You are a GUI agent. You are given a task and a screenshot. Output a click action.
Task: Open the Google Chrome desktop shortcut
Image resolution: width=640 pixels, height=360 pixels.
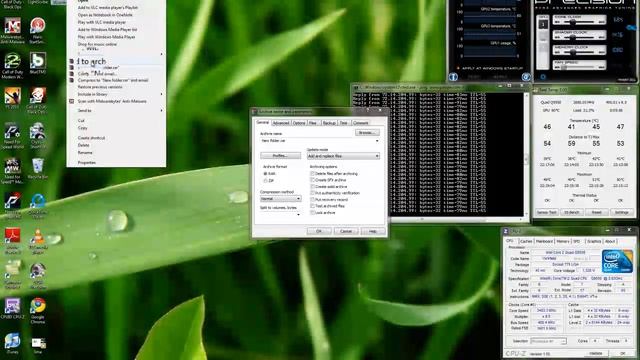pos(38,305)
